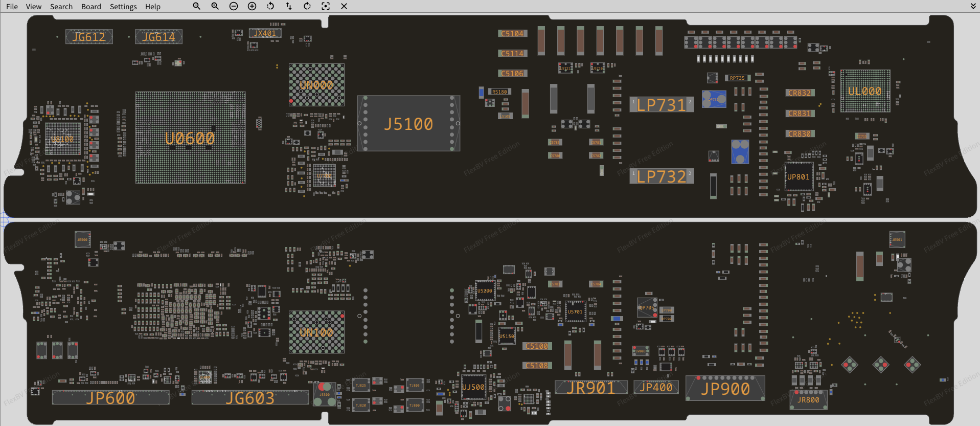Rotate the board counter-clockwise
The width and height of the screenshot is (980, 426).
point(270,6)
